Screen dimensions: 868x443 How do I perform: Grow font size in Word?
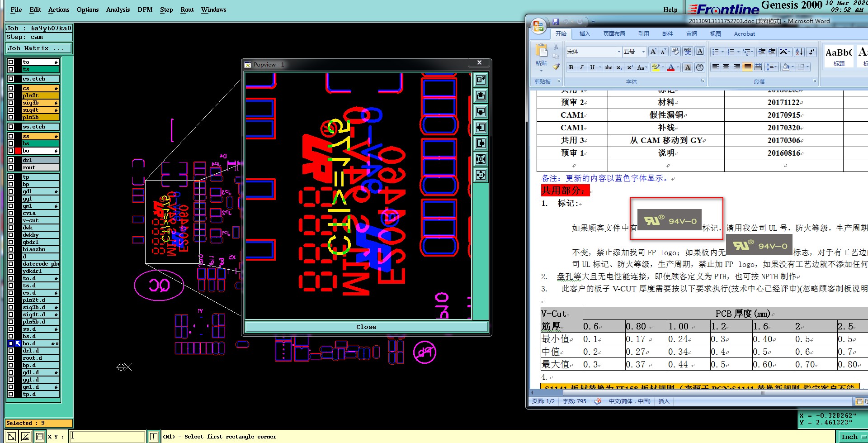pyautogui.click(x=653, y=52)
